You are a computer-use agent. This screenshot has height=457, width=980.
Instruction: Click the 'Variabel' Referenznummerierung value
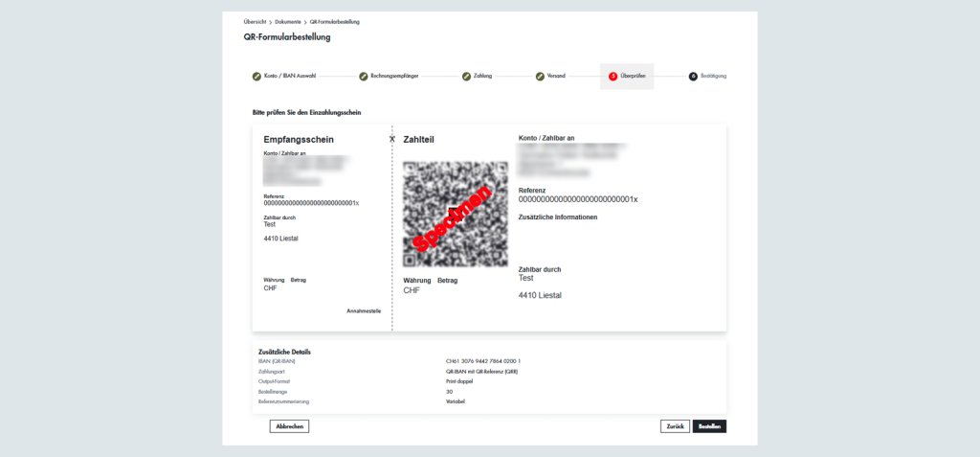pos(455,401)
